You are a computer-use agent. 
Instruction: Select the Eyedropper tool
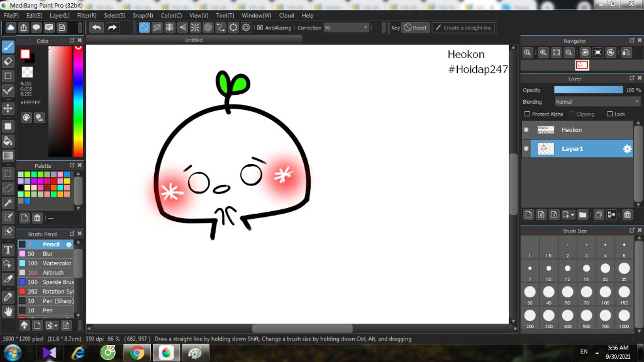[x=8, y=297]
